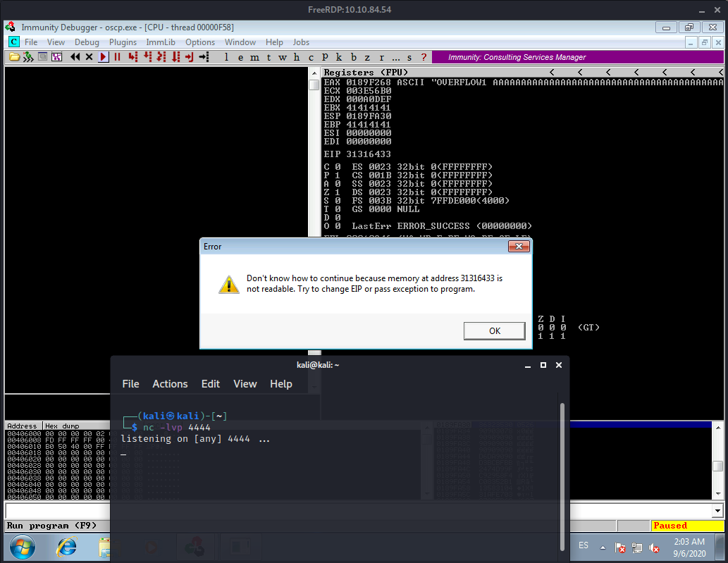Open Breakpoints window via 'b' button
The height and width of the screenshot is (563, 728).
tap(353, 57)
